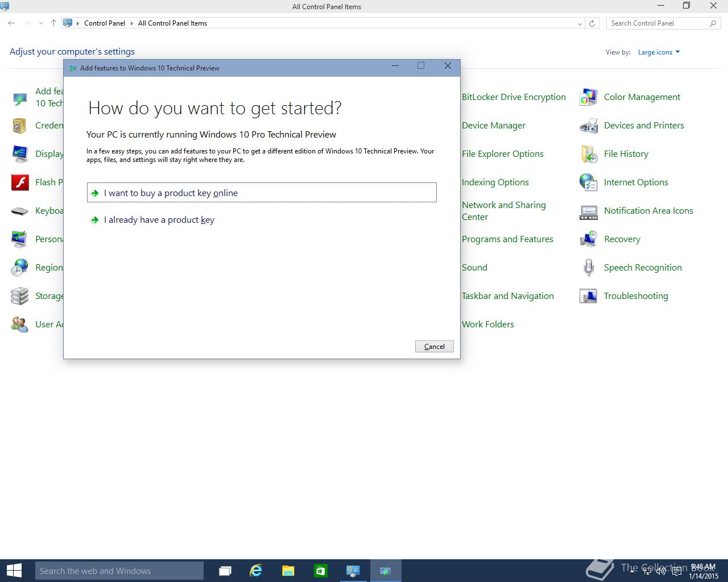Open File Explorer Options link
This screenshot has height=582, width=728.
click(503, 154)
